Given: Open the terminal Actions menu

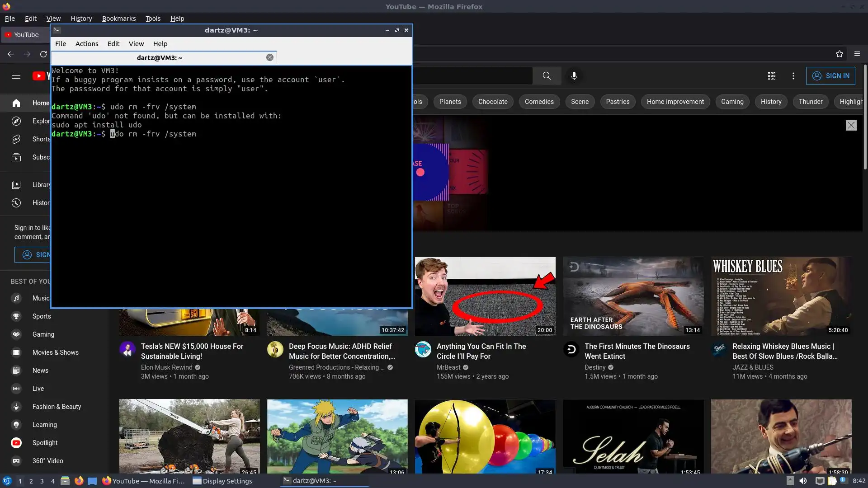Looking at the screenshot, I should (86, 44).
